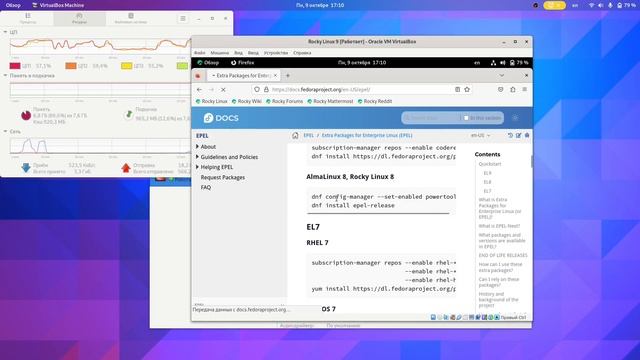Click the edit this page icon

coord(518,135)
